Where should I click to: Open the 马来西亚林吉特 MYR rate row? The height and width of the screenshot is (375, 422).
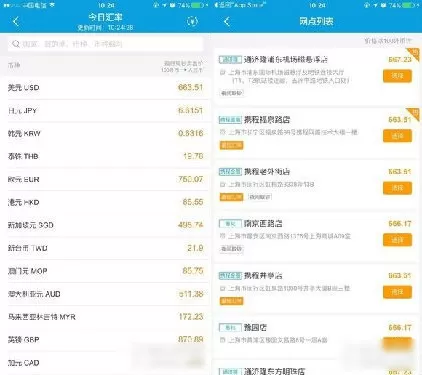tap(105, 317)
